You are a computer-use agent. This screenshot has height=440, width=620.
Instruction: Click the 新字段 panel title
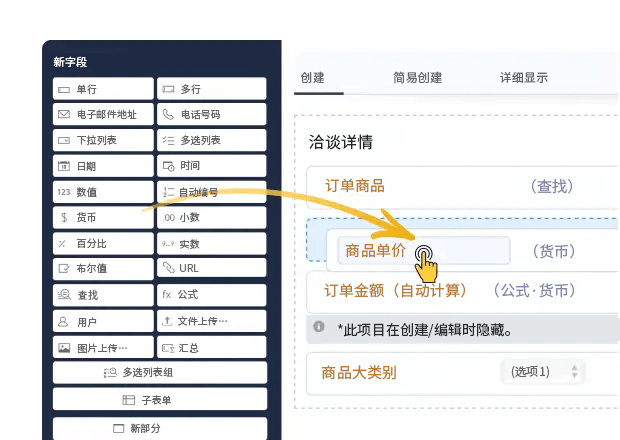(70, 62)
